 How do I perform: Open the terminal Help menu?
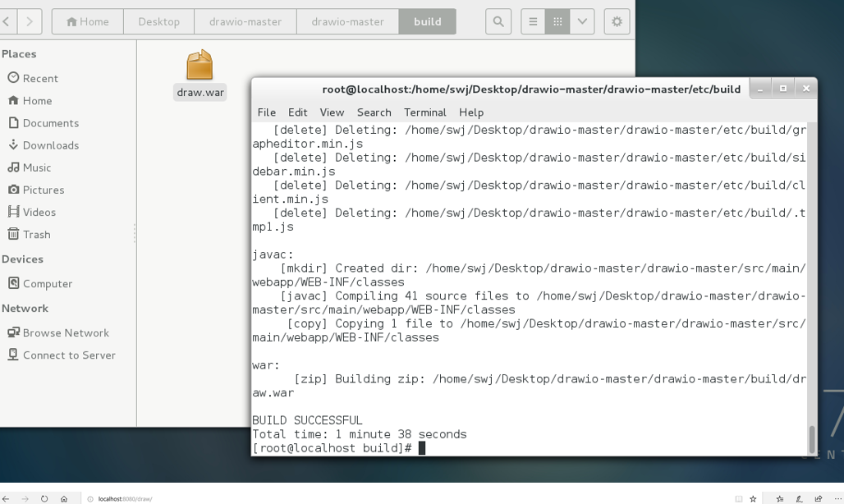coord(471,112)
